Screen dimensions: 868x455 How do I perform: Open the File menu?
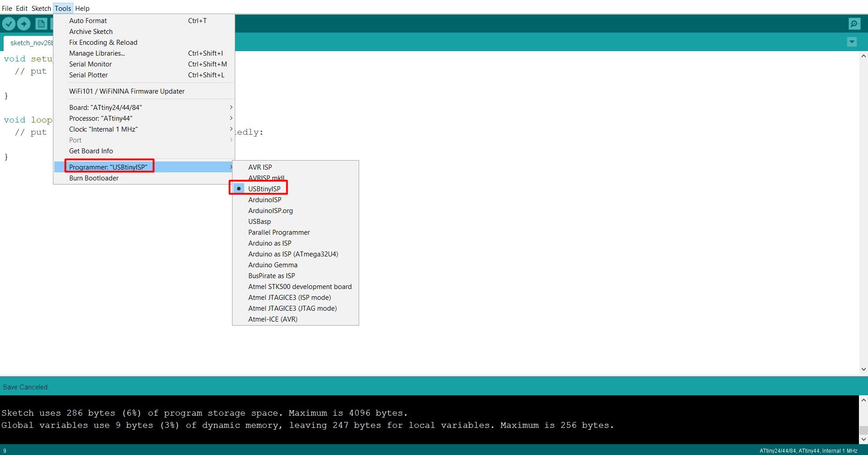(7, 8)
